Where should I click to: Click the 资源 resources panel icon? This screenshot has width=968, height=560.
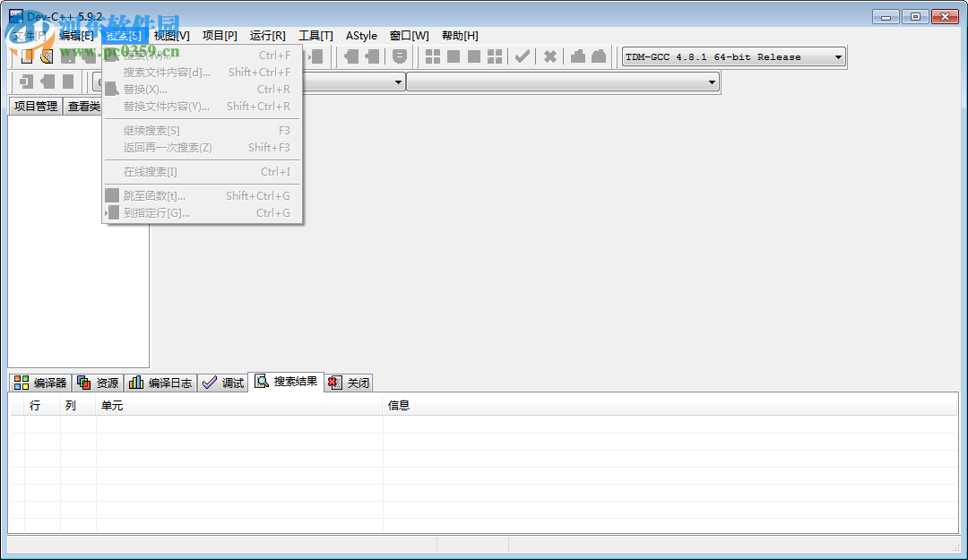[85, 382]
